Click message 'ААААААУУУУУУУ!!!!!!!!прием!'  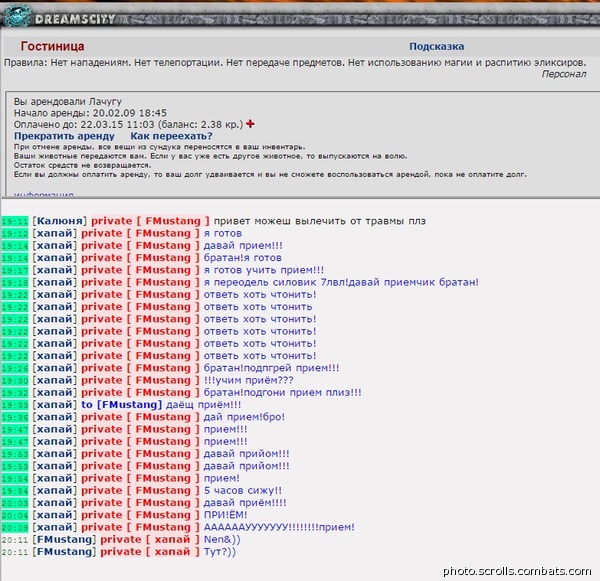[279, 527]
